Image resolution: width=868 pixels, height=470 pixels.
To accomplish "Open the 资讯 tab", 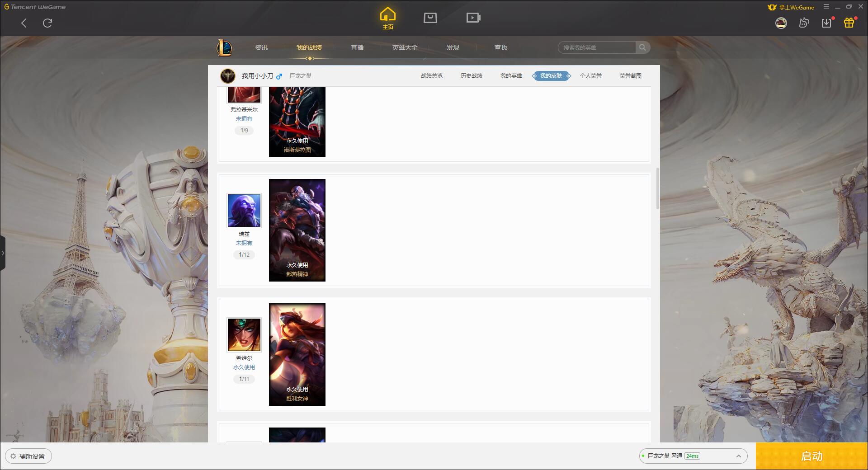I will 261,47.
